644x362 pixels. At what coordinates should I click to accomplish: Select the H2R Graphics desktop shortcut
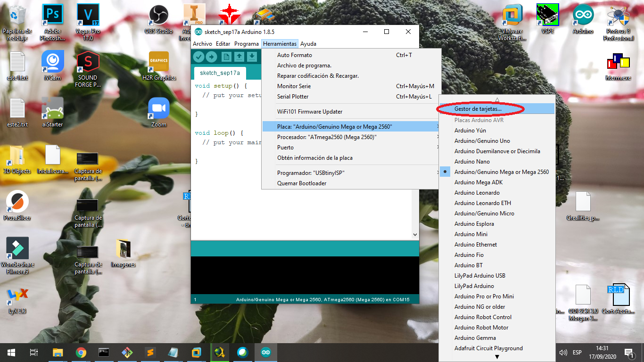(159, 66)
